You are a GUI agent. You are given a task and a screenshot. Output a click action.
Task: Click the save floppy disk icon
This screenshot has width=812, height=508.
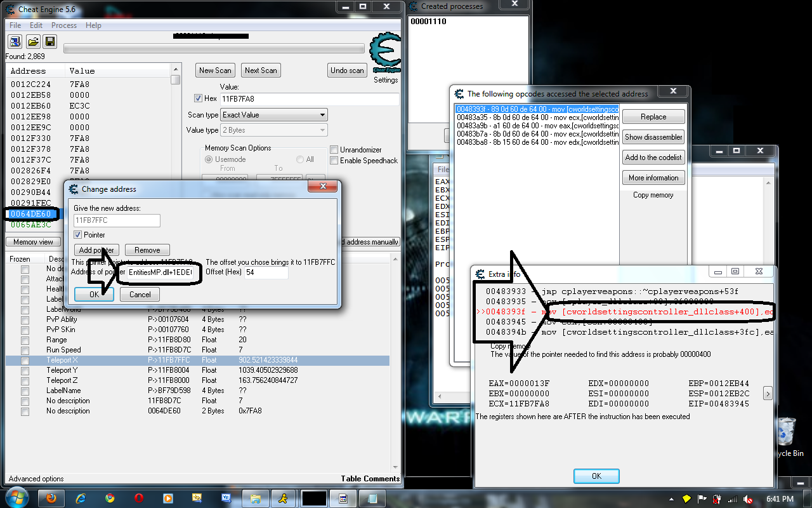coord(49,42)
